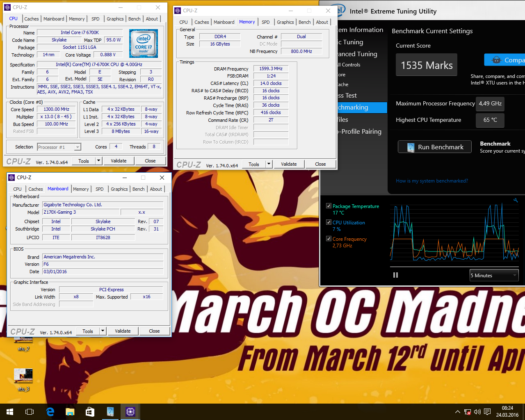The height and width of the screenshot is (420, 525).
Task: Click Close in the CPU window
Action: (150, 161)
